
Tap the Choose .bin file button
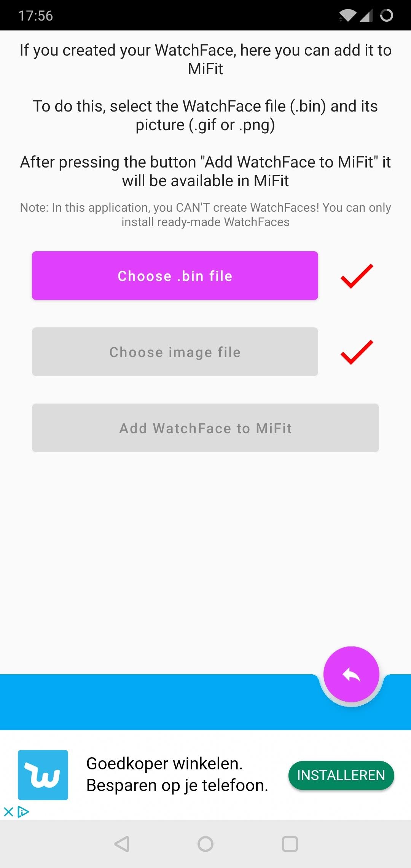175,276
